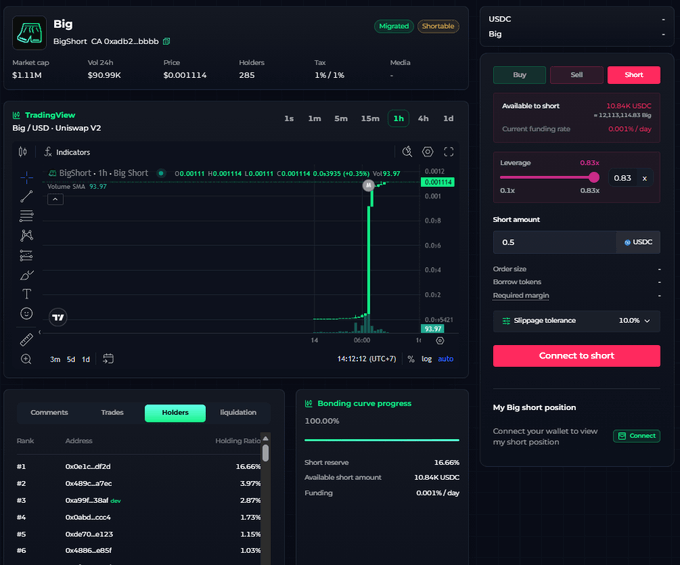Select the pattern drawing tool
Image resolution: width=680 pixels, height=565 pixels.
(x=26, y=235)
